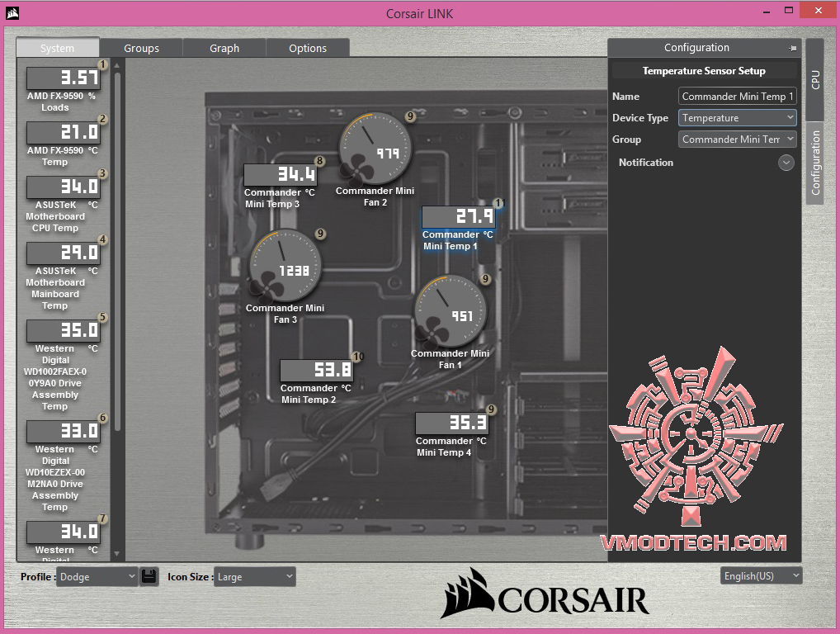Open the vertical Configuration side tab
Screen dimensions: 840x634
click(814, 163)
